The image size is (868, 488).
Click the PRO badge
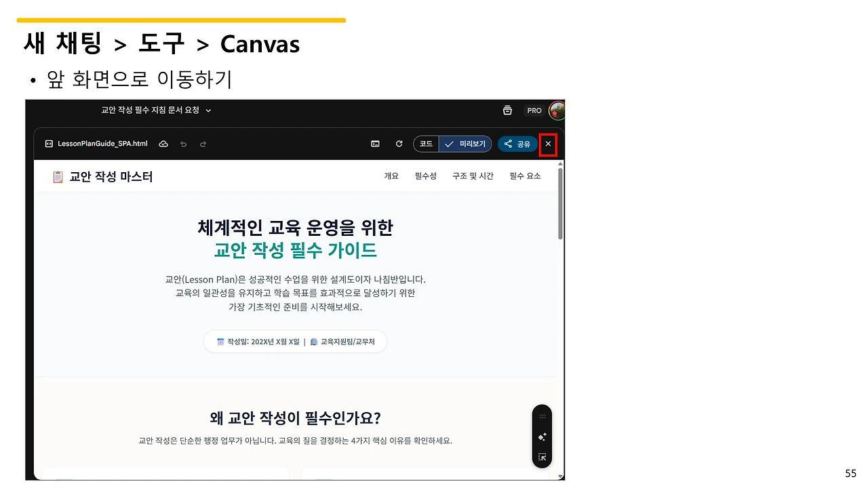[534, 110]
